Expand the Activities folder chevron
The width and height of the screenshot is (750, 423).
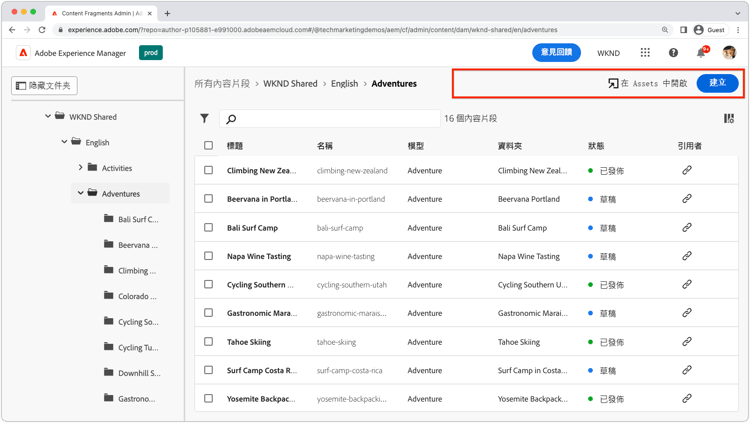pos(80,167)
